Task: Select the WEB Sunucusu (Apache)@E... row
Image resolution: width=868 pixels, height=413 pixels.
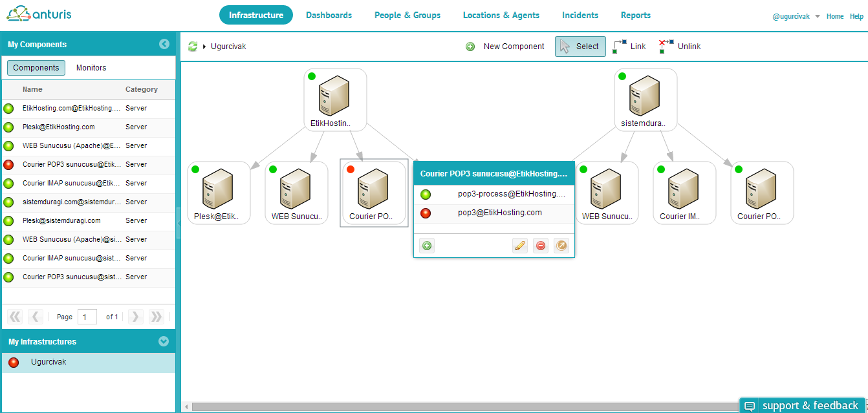Action: click(x=89, y=146)
